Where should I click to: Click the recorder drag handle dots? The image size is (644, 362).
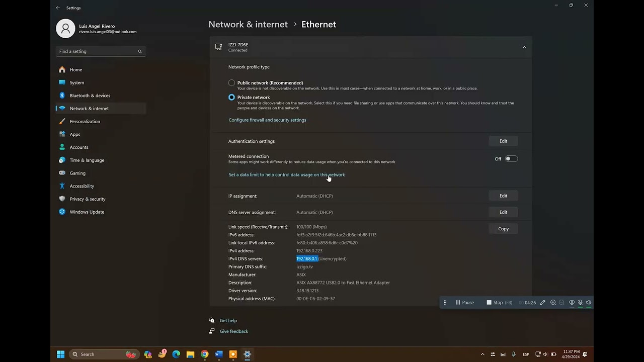click(x=445, y=303)
